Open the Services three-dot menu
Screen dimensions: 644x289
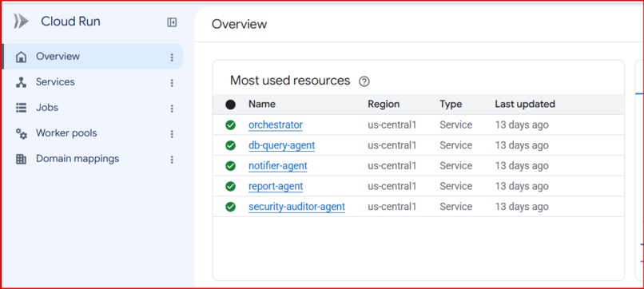(172, 83)
